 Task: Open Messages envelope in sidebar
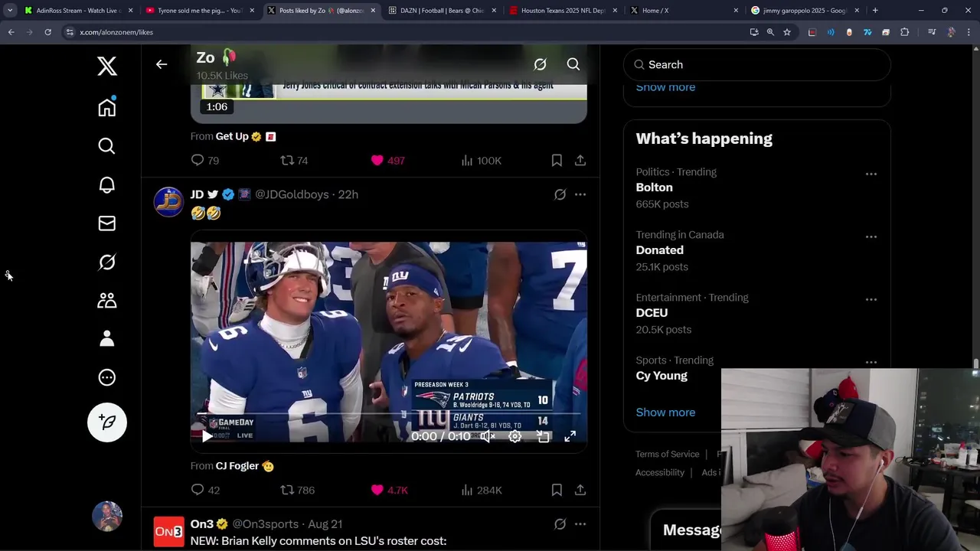[107, 223]
